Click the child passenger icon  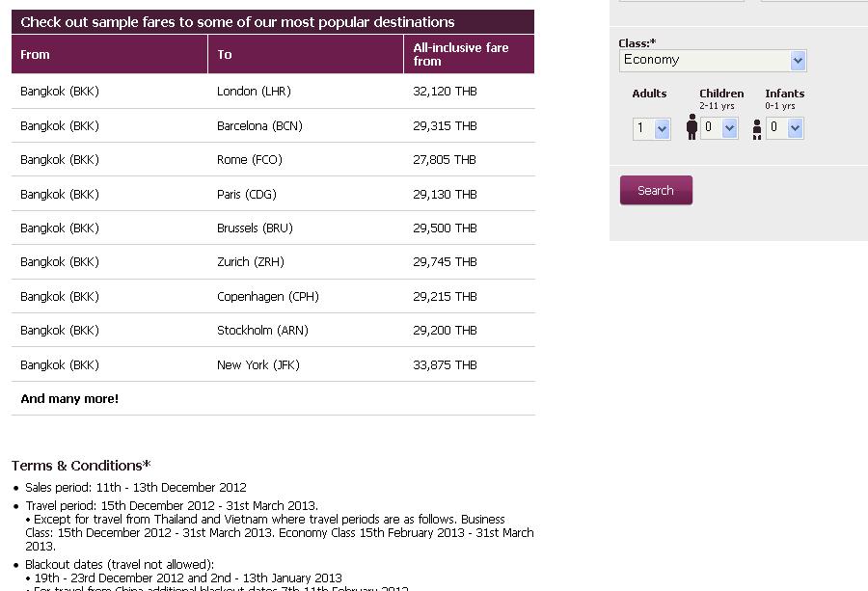coord(692,127)
